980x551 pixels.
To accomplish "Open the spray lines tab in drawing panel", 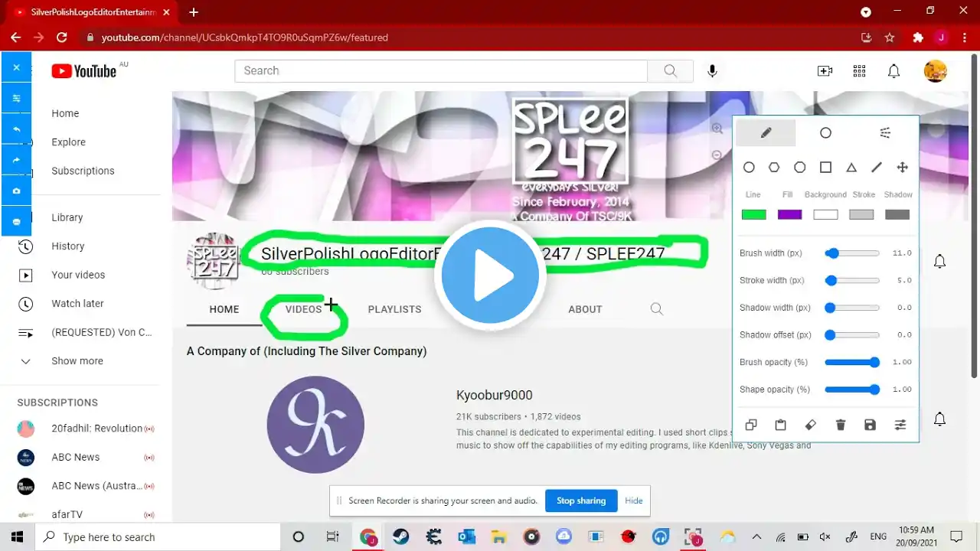I will pyautogui.click(x=885, y=132).
